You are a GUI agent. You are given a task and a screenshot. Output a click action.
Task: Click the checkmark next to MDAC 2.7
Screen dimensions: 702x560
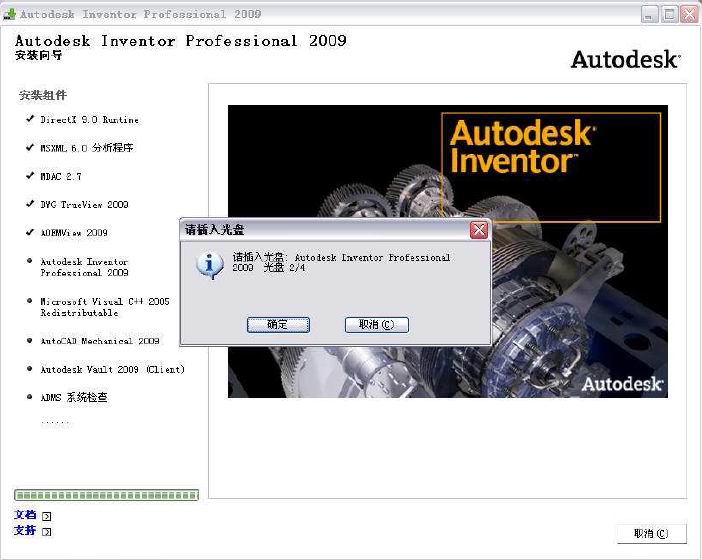[30, 175]
